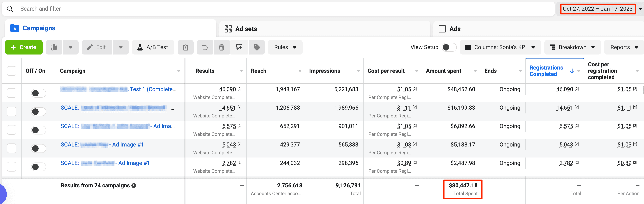Image resolution: width=644 pixels, height=204 pixels.
Task: Open the dropdown next to Edit
Action: click(x=121, y=47)
